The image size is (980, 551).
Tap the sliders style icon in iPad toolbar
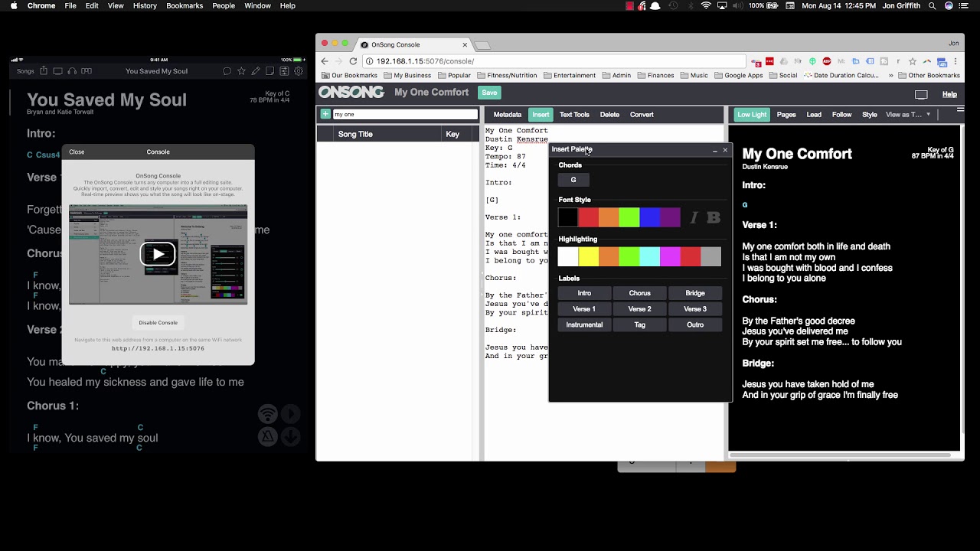tap(284, 71)
